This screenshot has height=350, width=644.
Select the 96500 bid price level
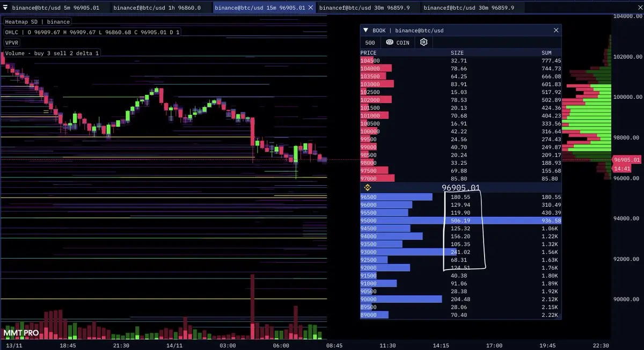click(460, 197)
